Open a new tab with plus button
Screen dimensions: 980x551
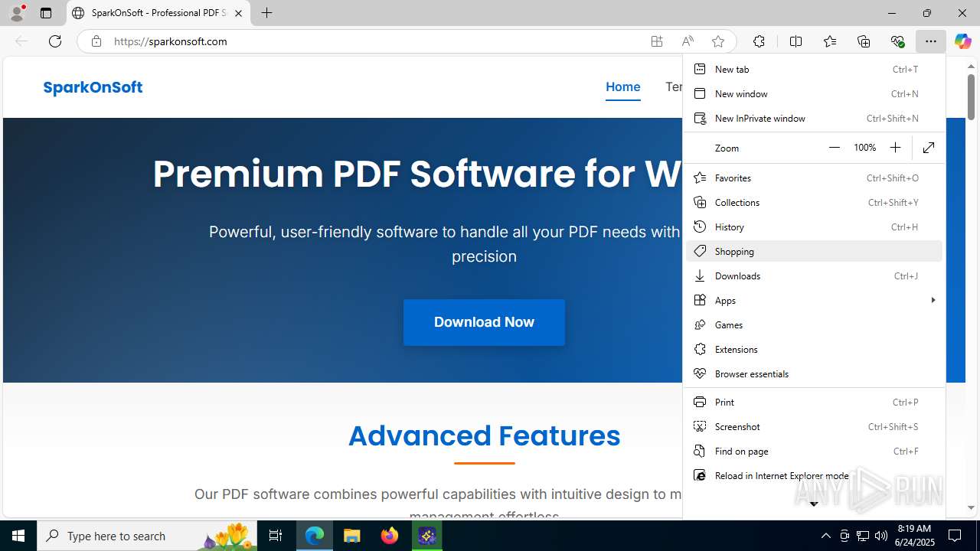click(x=266, y=13)
